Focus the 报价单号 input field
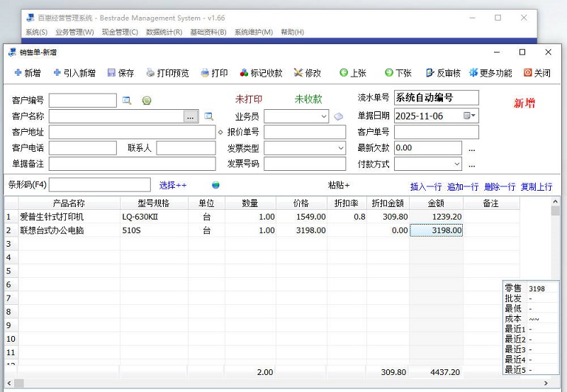This screenshot has height=392, width=567. 305,133
